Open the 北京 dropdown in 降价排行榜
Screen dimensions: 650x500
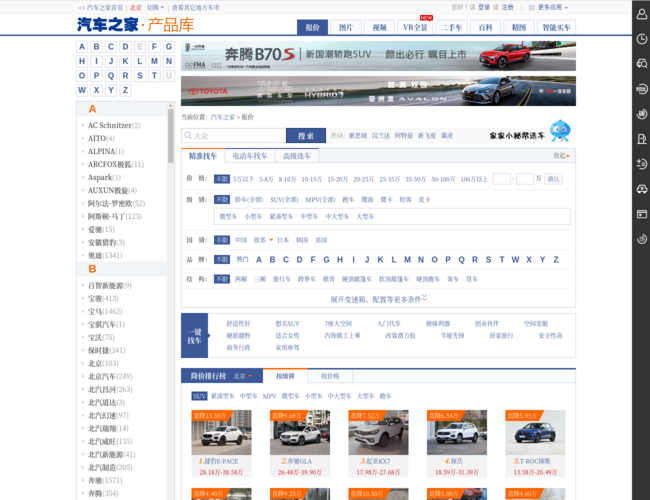pos(243,376)
